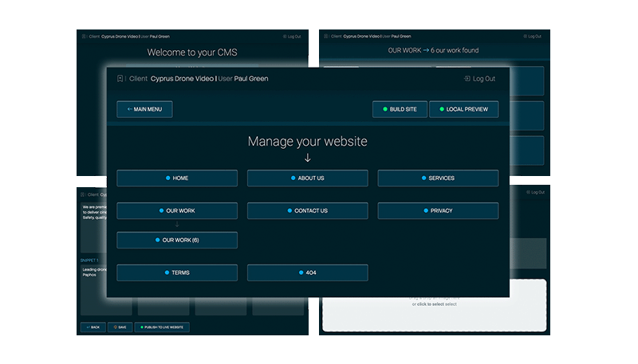Select the CONTACT US page

(x=308, y=211)
